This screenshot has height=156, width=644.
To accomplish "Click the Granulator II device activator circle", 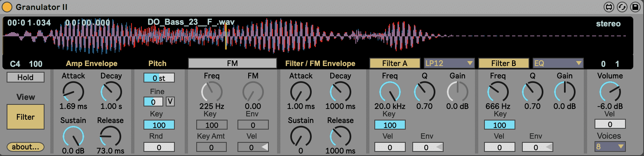I will coord(7,7).
